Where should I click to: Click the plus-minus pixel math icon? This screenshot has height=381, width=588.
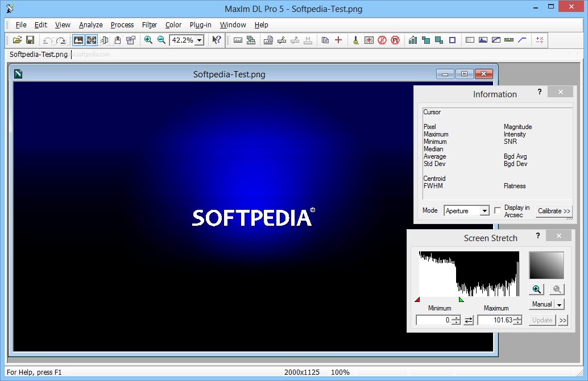pyautogui.click(x=540, y=40)
